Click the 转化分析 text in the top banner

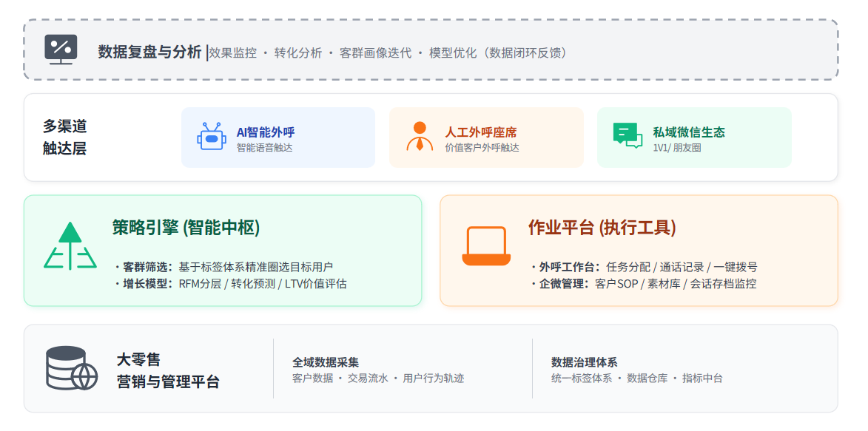(298, 53)
